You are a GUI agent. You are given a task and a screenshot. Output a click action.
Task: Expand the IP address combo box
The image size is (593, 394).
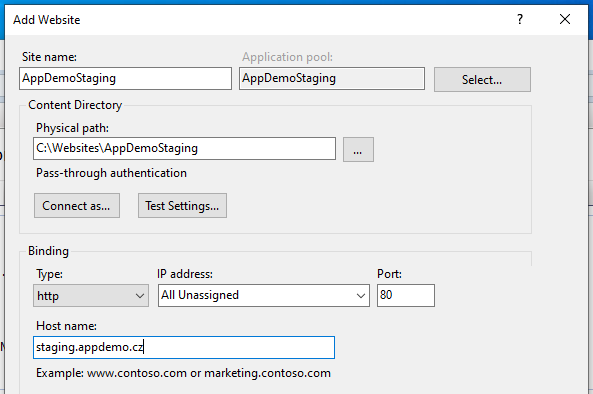(x=264, y=295)
